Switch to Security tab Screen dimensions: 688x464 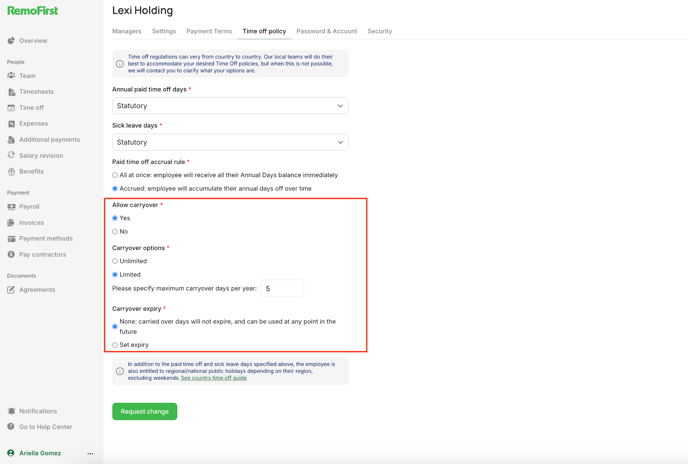[x=380, y=31]
